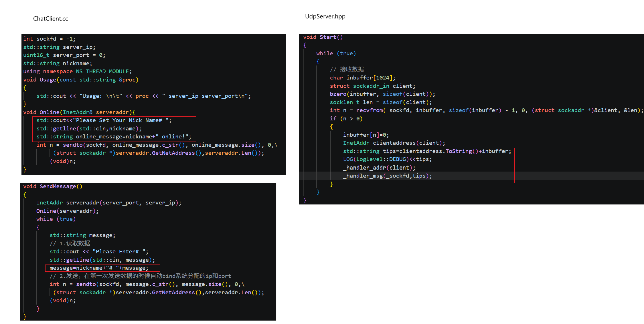Click the 'std::string message;' declaration

tap(82, 235)
